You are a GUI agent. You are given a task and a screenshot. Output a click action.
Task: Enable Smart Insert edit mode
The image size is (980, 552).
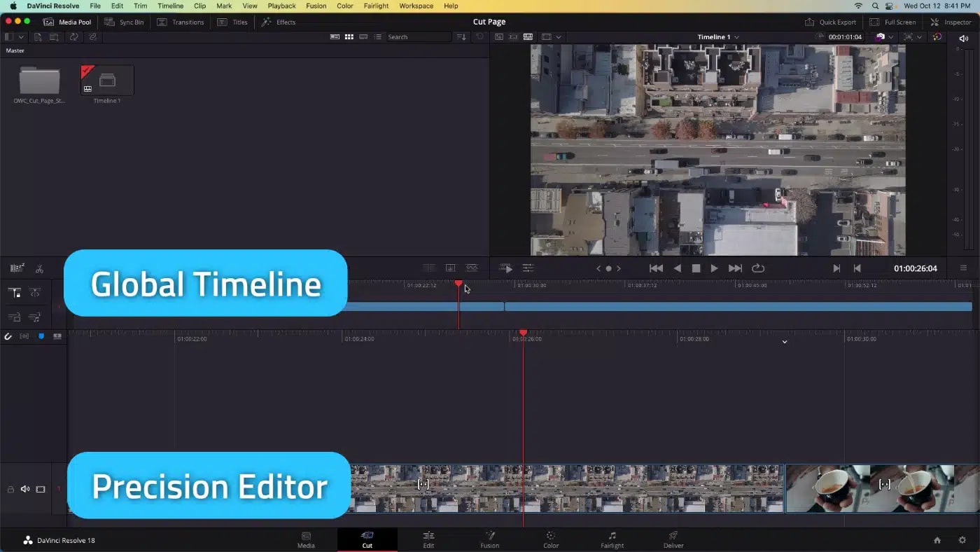point(15,293)
